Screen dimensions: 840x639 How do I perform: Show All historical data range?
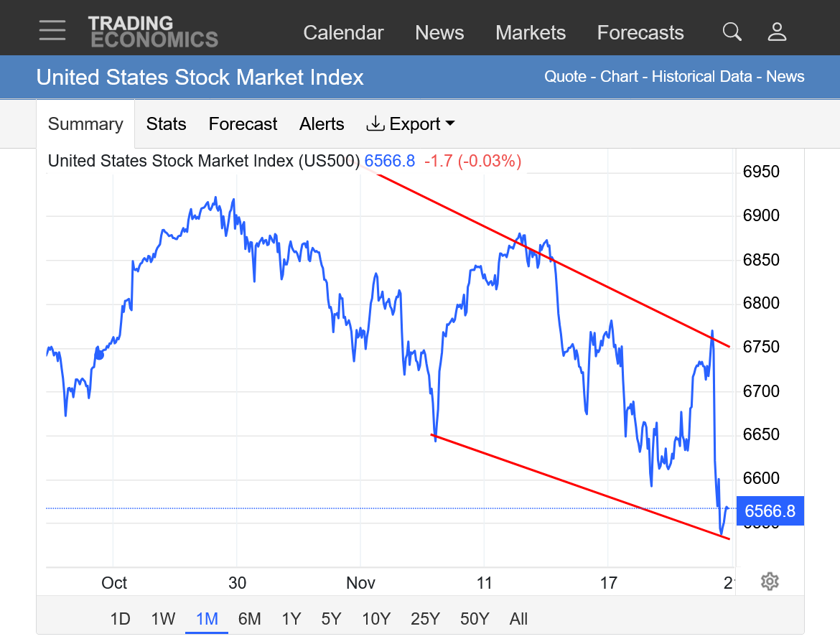coord(518,619)
